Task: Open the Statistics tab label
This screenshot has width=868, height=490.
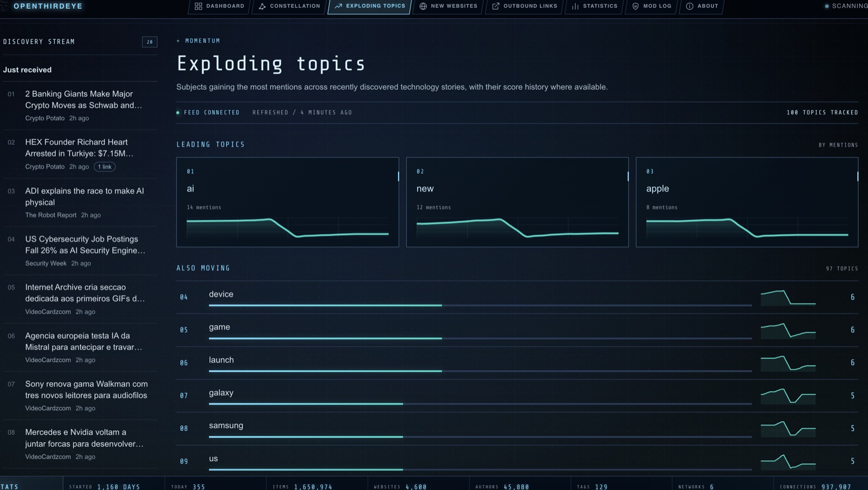Action: click(x=600, y=6)
